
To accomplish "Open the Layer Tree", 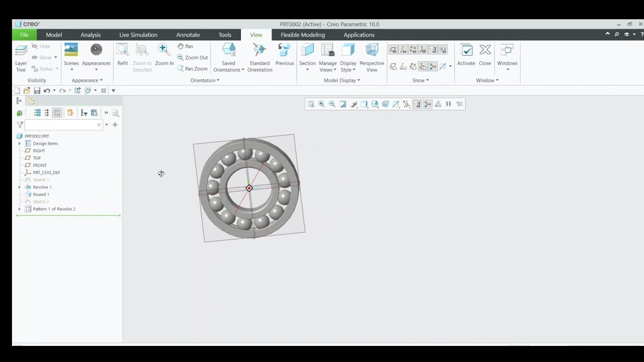I will 21,58.
